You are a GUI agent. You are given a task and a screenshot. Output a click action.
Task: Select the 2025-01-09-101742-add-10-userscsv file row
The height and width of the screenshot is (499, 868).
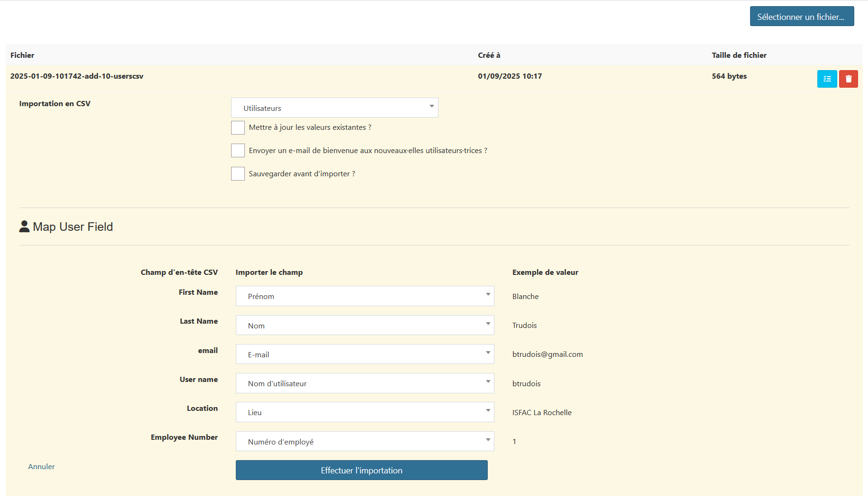click(x=77, y=76)
